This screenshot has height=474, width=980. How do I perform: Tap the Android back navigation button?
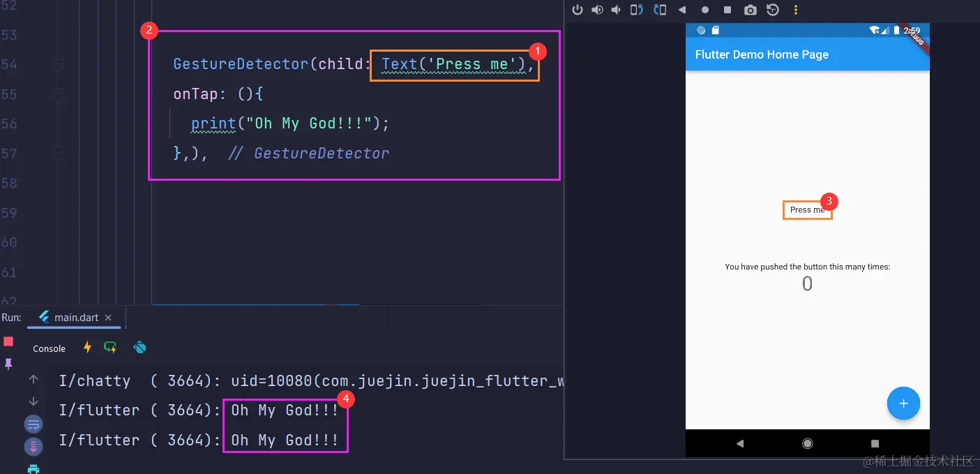[x=740, y=443]
